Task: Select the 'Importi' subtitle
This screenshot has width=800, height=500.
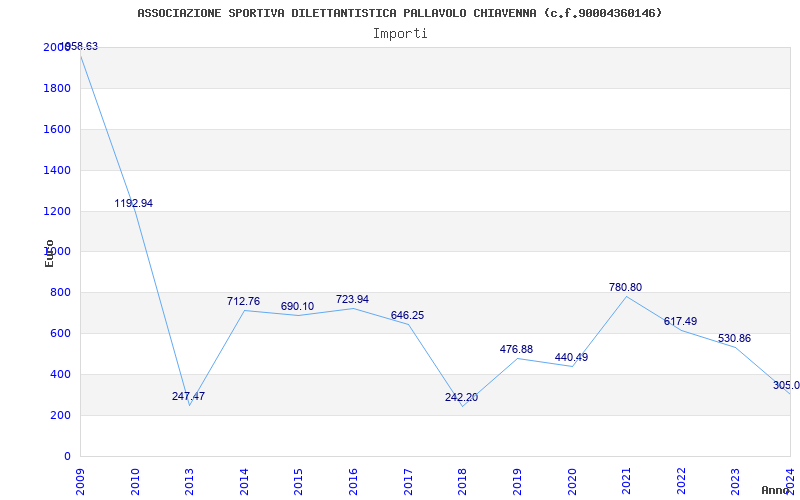Action: 400,34
